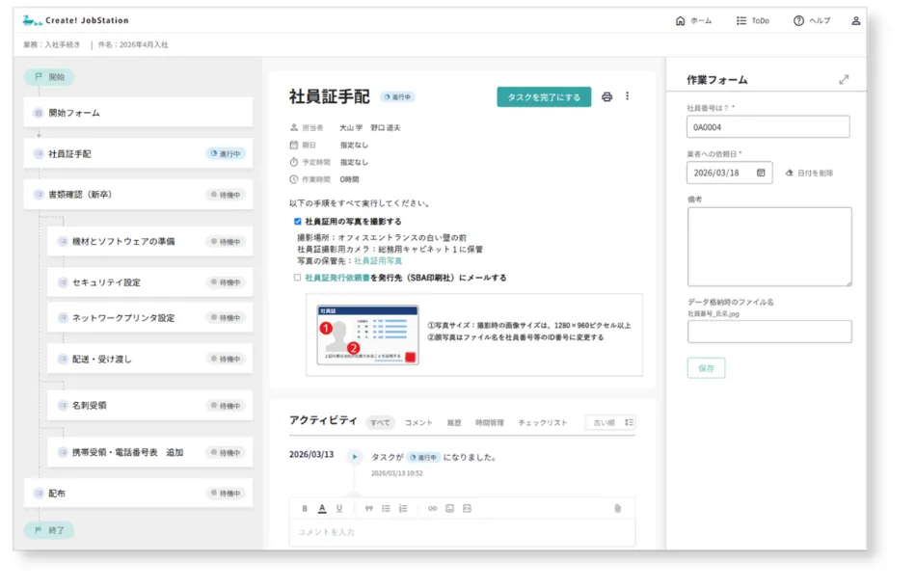The image size is (916, 588).
Task: Select 名刺受領 task
Action: (x=150, y=405)
